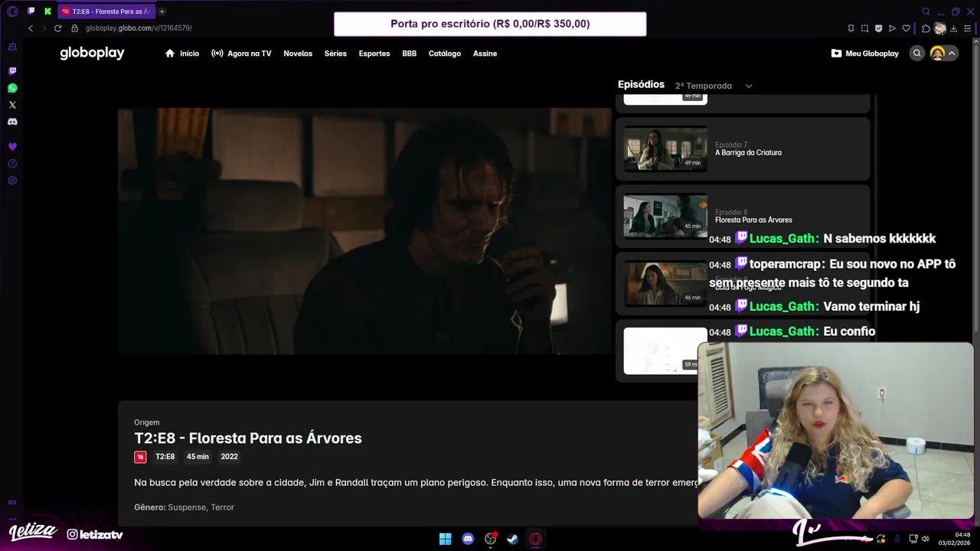Bookmark page with the heart icon

coord(906,28)
